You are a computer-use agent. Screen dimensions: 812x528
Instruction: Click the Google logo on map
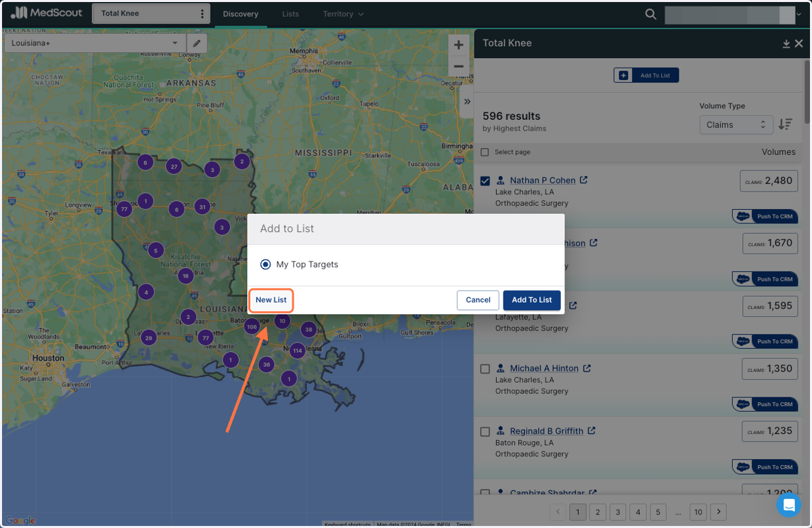20,521
